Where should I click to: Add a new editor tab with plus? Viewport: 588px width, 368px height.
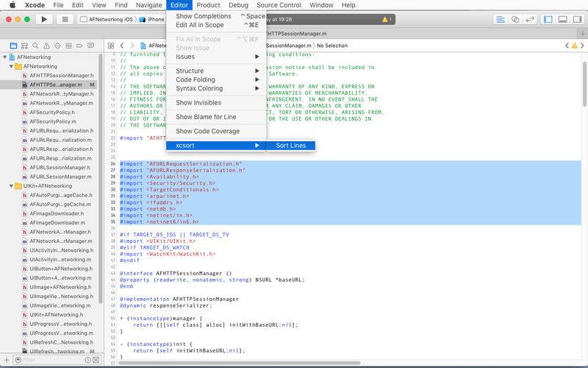coord(582,33)
